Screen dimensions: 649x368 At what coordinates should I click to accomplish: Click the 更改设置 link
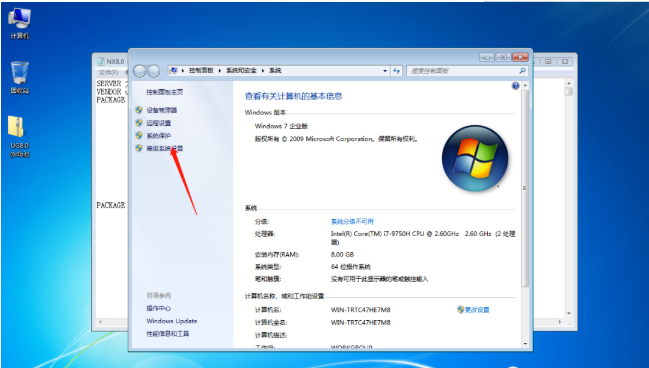[x=477, y=310]
